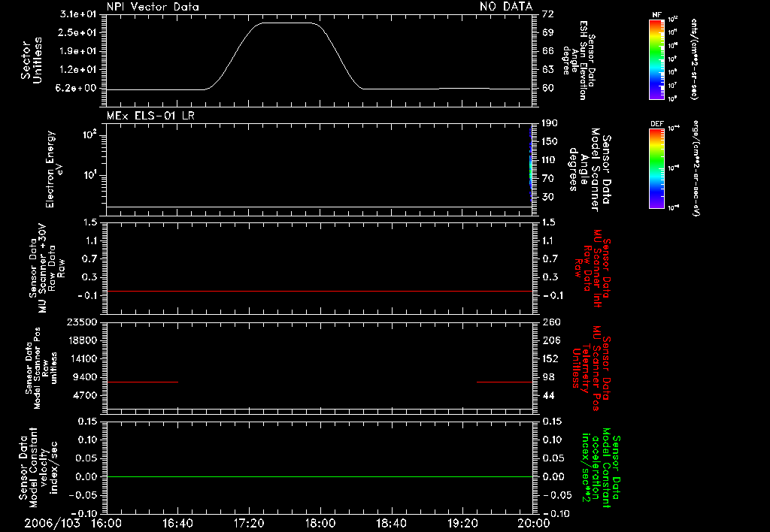
Task: Click the 14100 scanner position tick
Action: click(x=82, y=358)
